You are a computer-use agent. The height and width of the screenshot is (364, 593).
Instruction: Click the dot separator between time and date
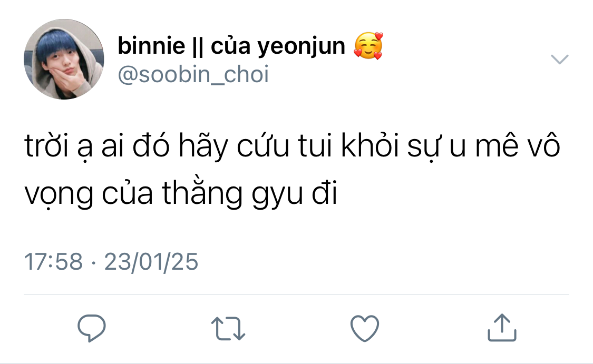pyautogui.click(x=93, y=262)
